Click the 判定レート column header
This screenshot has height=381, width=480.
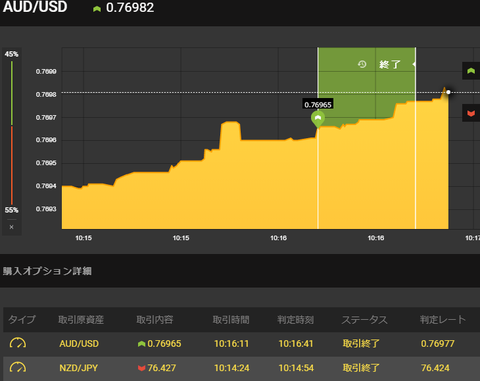click(443, 320)
